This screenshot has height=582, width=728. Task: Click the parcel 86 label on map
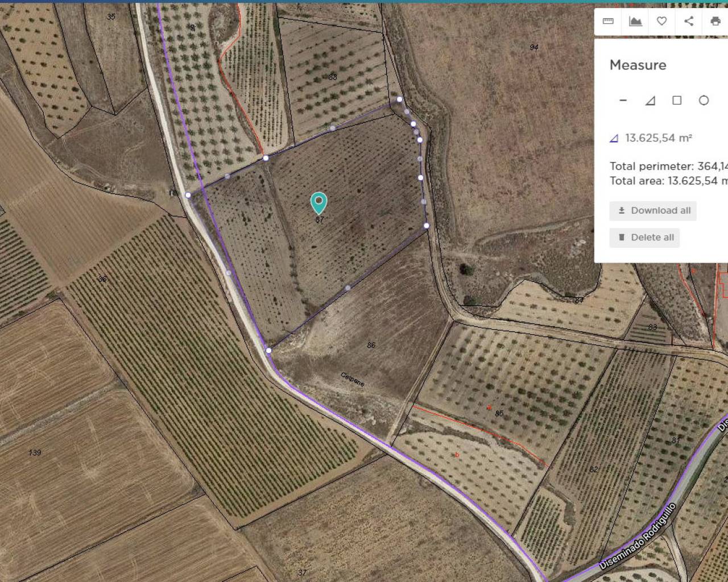coord(371,345)
